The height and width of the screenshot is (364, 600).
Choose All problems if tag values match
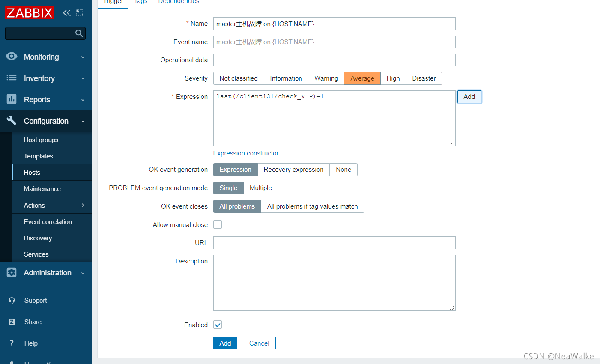[313, 206]
